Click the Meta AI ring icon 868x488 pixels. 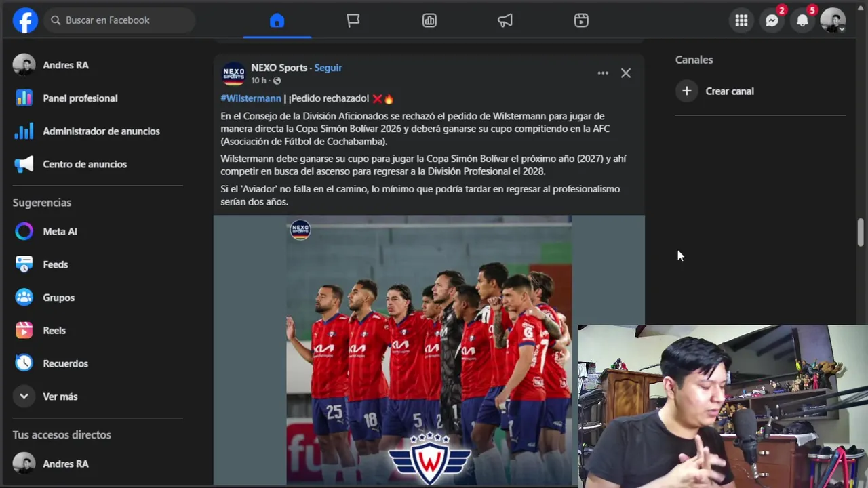24,231
